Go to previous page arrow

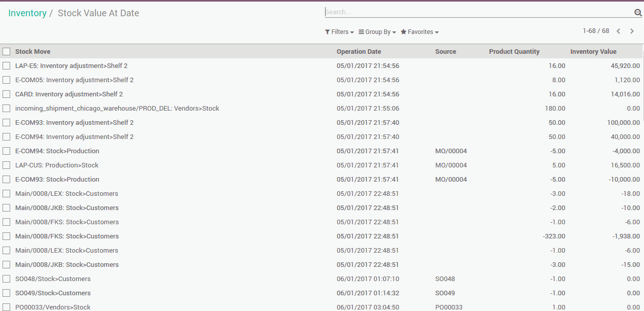[x=618, y=31]
